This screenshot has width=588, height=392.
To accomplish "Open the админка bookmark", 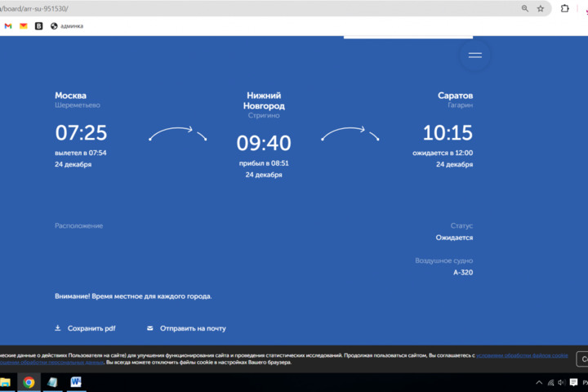I will coord(66,26).
